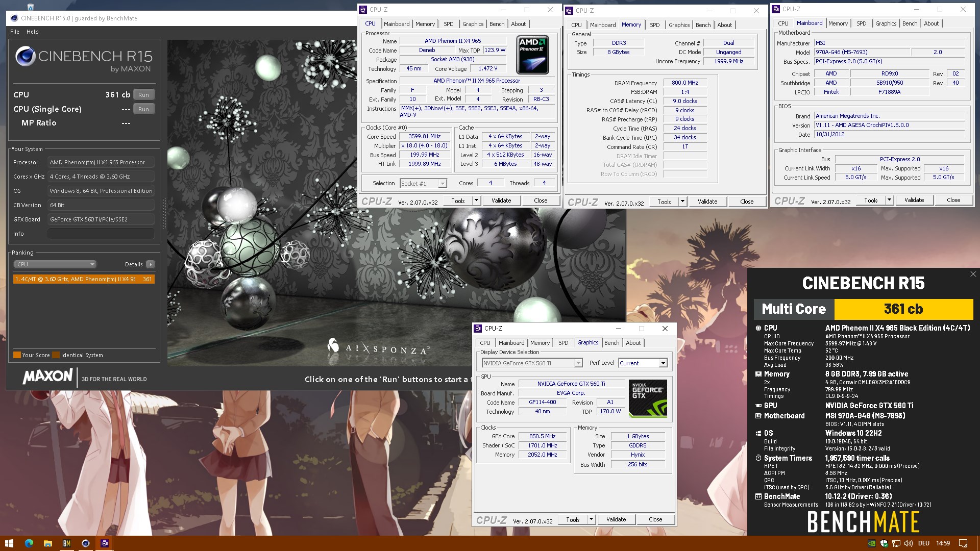Image resolution: width=980 pixels, height=551 pixels.
Task: Open the Details arrow in Ranking panel
Action: pyautogui.click(x=151, y=264)
